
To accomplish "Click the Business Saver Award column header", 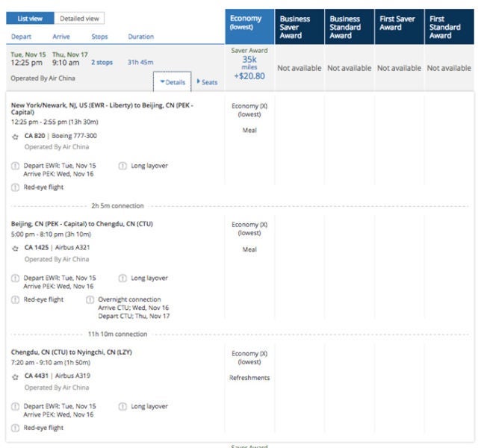I will click(x=299, y=27).
